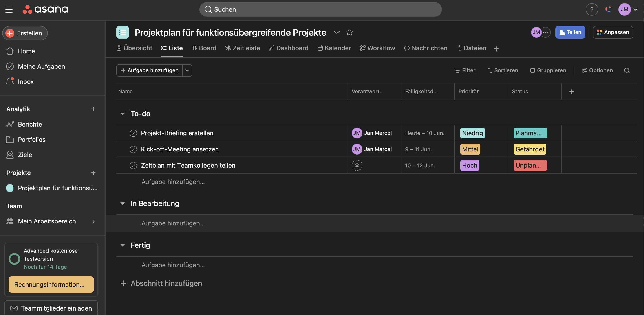Viewport: 644px width, 315px height.
Task: Open project title dropdown chevron
Action: (337, 32)
